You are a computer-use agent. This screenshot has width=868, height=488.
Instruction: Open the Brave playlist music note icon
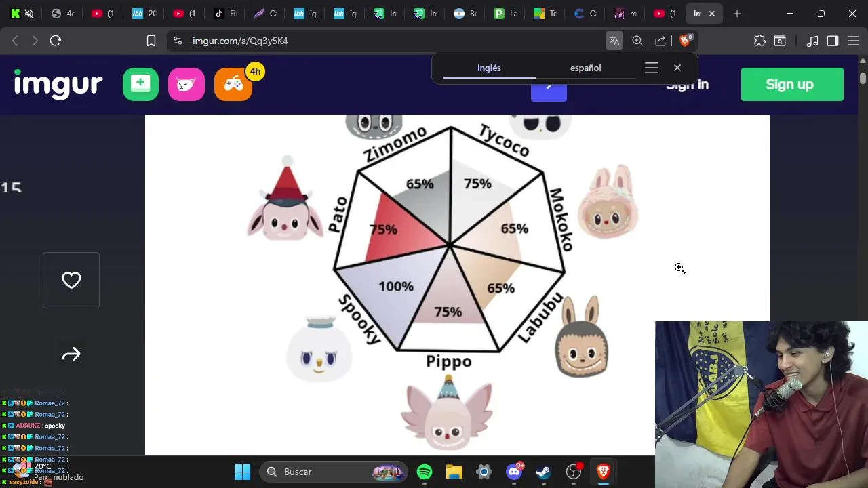coord(812,41)
